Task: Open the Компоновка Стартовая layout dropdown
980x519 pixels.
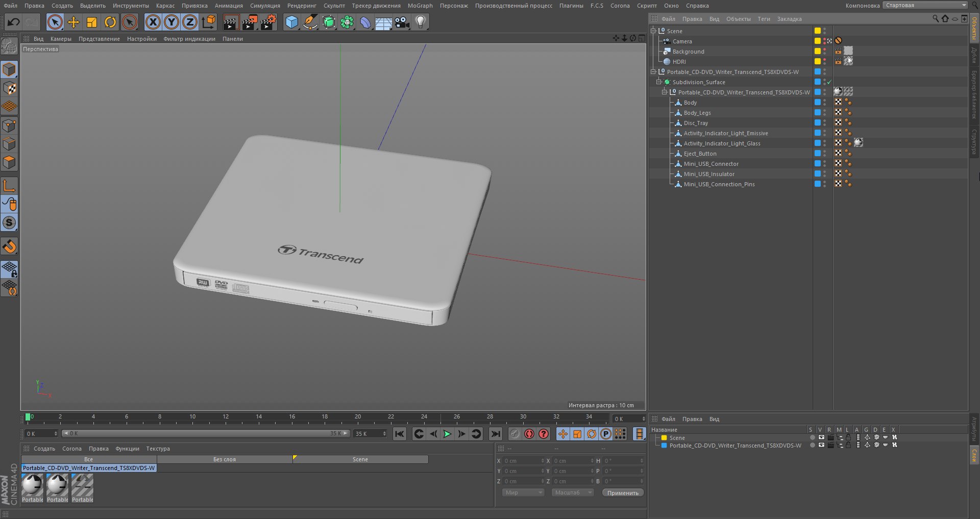Action: tap(925, 5)
